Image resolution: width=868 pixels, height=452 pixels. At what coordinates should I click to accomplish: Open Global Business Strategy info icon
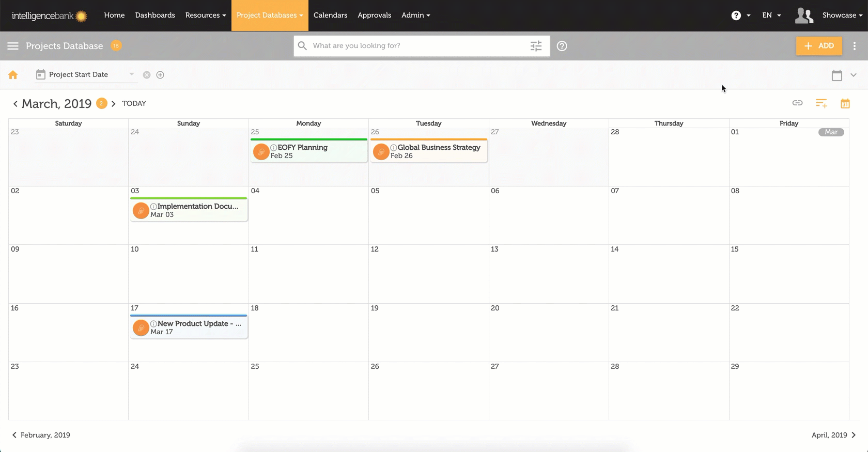[x=394, y=148]
